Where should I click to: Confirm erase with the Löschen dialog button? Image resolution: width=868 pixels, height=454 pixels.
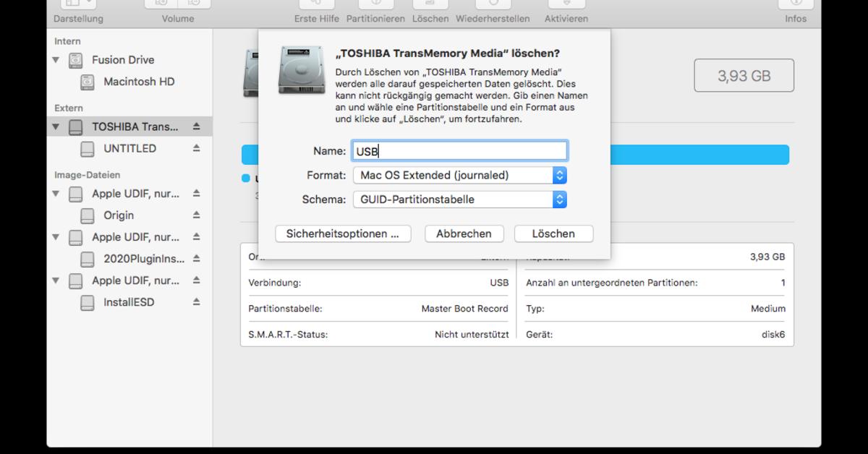click(553, 234)
